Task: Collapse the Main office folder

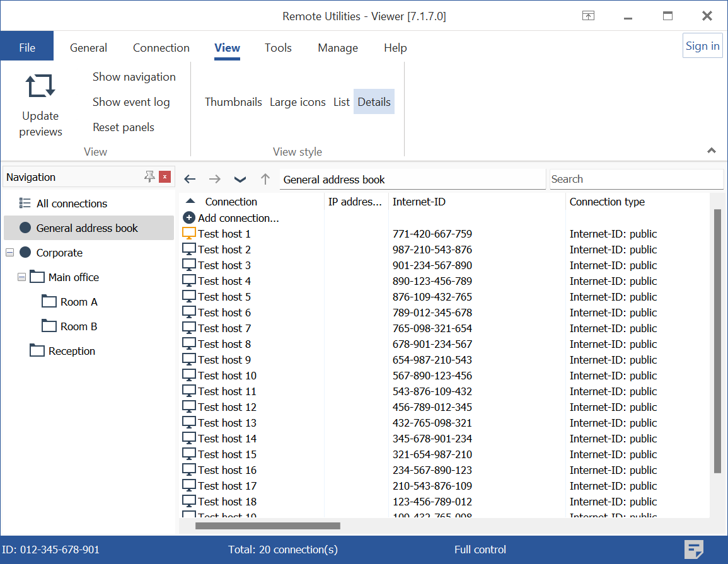Action: point(22,277)
